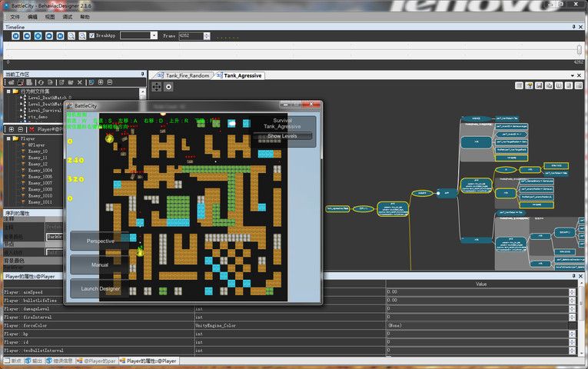Collapse the 行为树文件集 folder
The width and height of the screenshot is (588, 369).
coord(8,91)
